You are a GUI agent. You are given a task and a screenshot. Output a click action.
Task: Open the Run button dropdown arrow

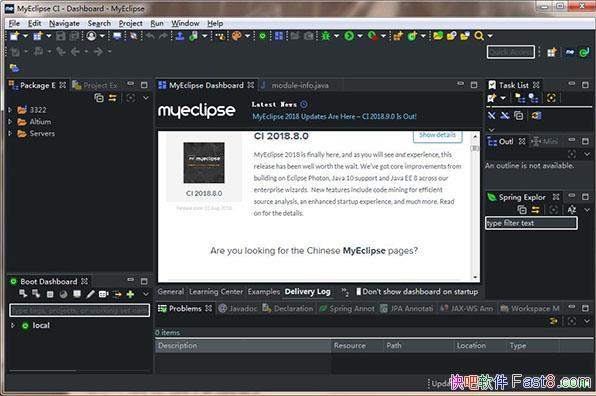tap(360, 36)
